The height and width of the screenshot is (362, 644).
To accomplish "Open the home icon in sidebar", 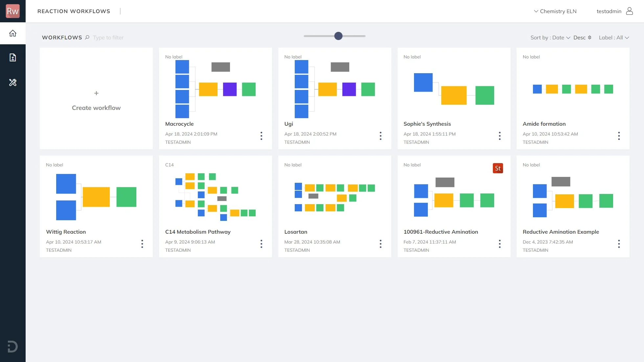I will pyautogui.click(x=12, y=33).
